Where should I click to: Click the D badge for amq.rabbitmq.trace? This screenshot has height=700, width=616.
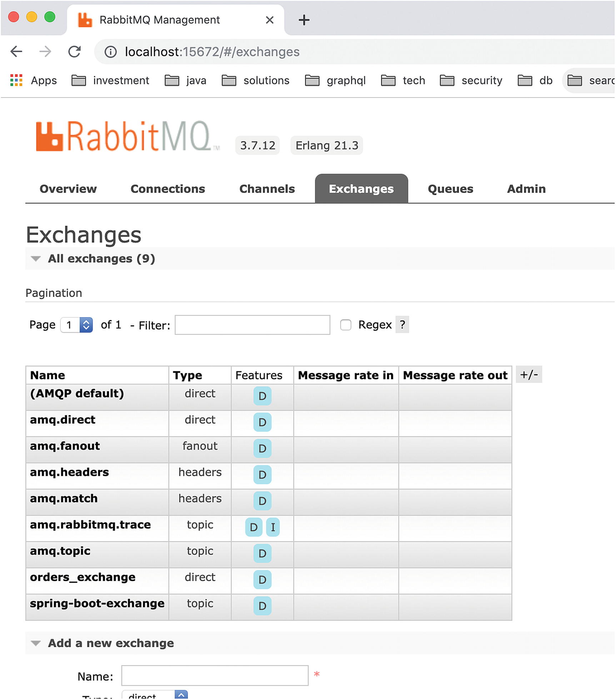click(254, 527)
